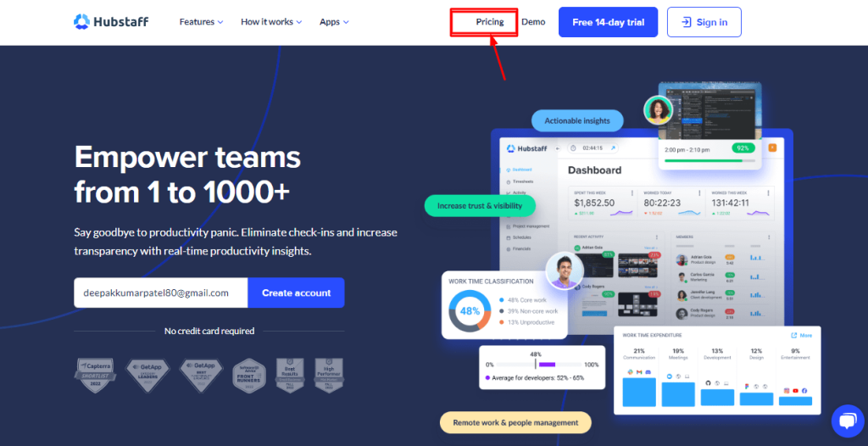868x446 pixels.
Task: Click the woman's avatar near Actionable insights
Action: click(658, 109)
